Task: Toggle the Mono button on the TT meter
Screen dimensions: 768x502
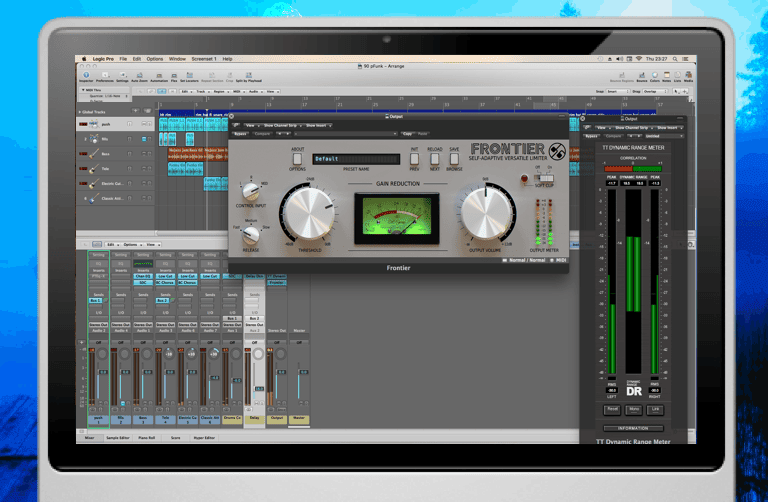Action: tap(634, 409)
